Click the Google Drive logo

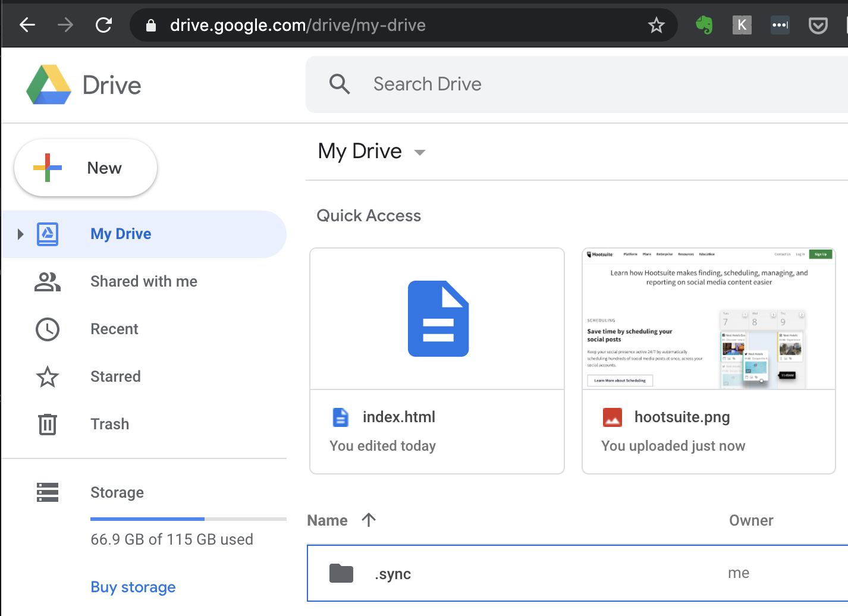[49, 85]
